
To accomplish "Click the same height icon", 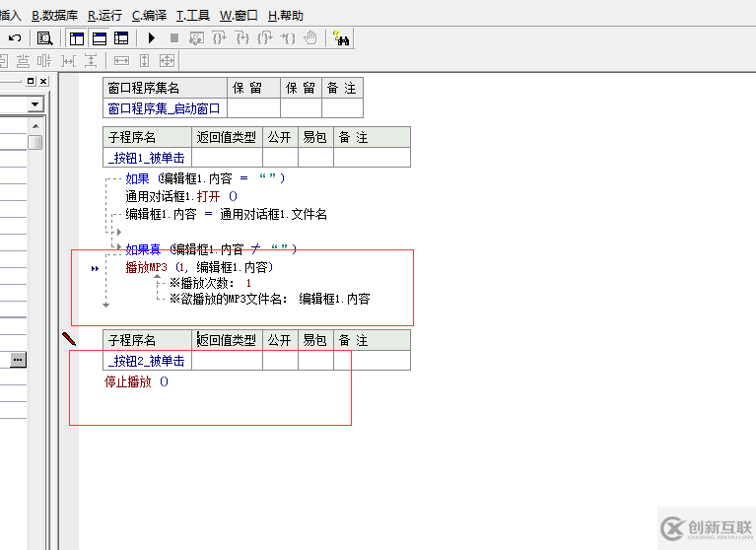I will 145,61.
